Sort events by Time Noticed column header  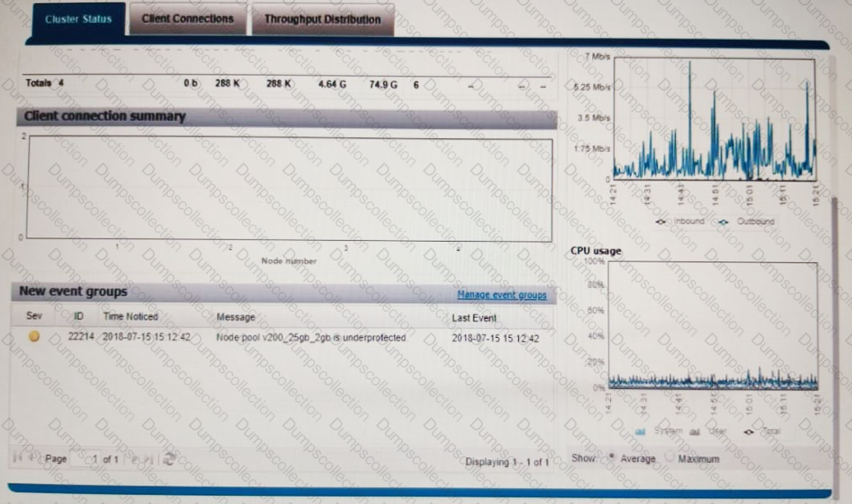click(130, 316)
